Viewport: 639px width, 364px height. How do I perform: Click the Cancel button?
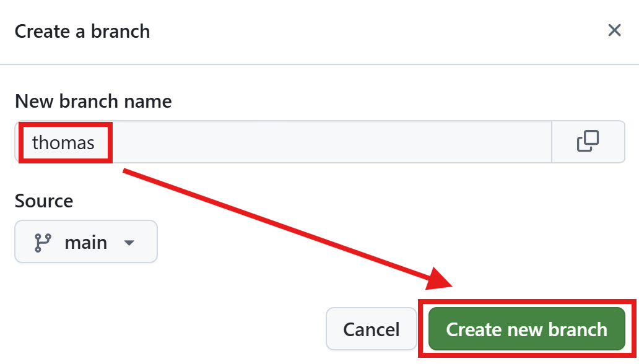tap(372, 329)
